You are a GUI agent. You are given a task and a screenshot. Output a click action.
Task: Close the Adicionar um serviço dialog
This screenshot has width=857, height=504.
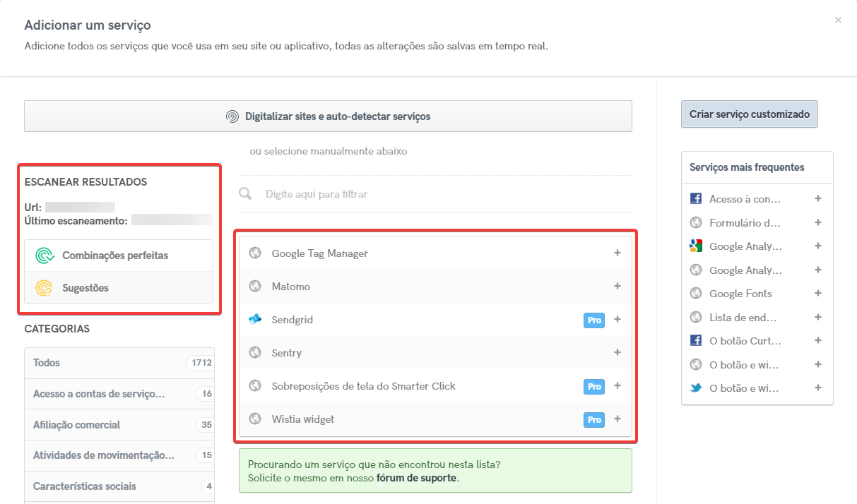tap(838, 20)
